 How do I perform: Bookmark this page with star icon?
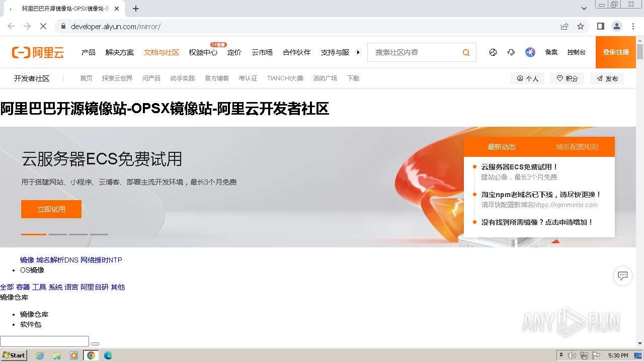[x=581, y=26]
